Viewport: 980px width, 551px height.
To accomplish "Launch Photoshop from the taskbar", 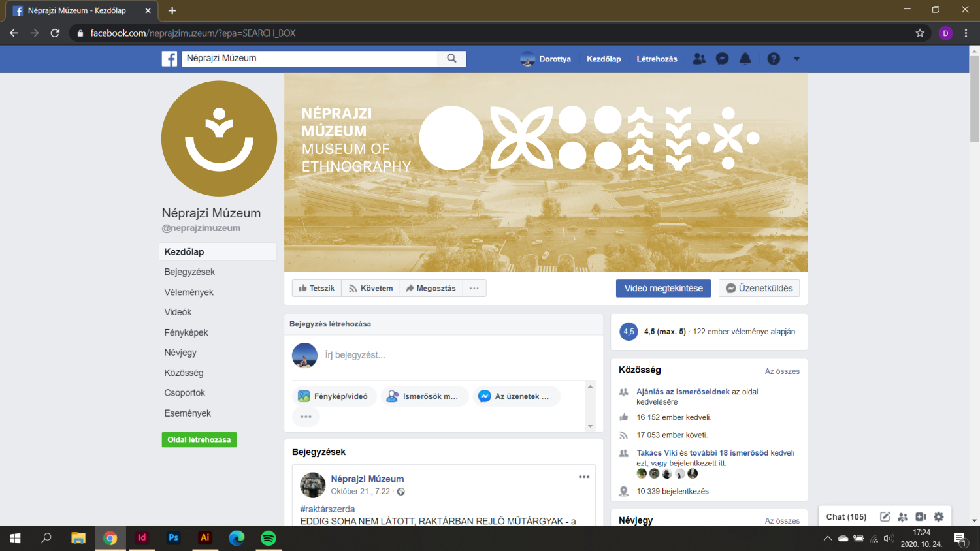I will pos(173,538).
